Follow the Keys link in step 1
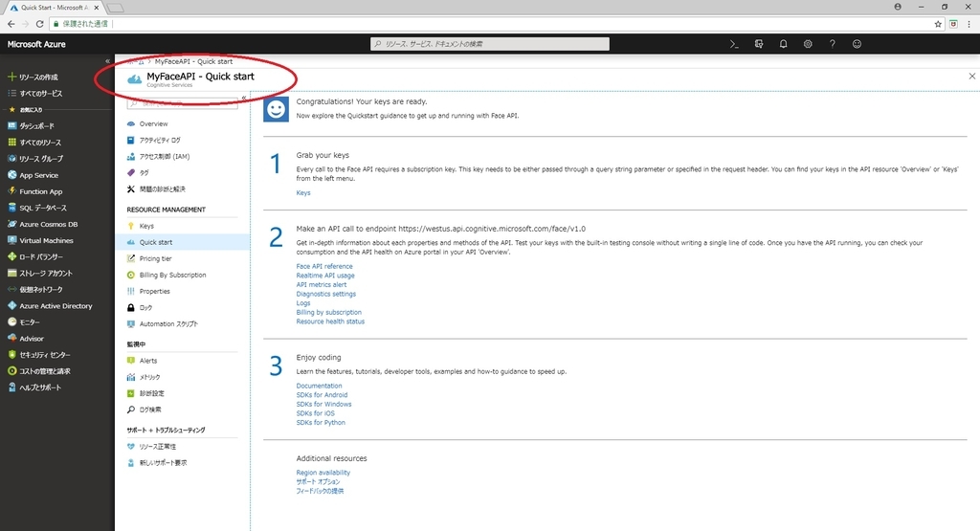 click(x=303, y=192)
